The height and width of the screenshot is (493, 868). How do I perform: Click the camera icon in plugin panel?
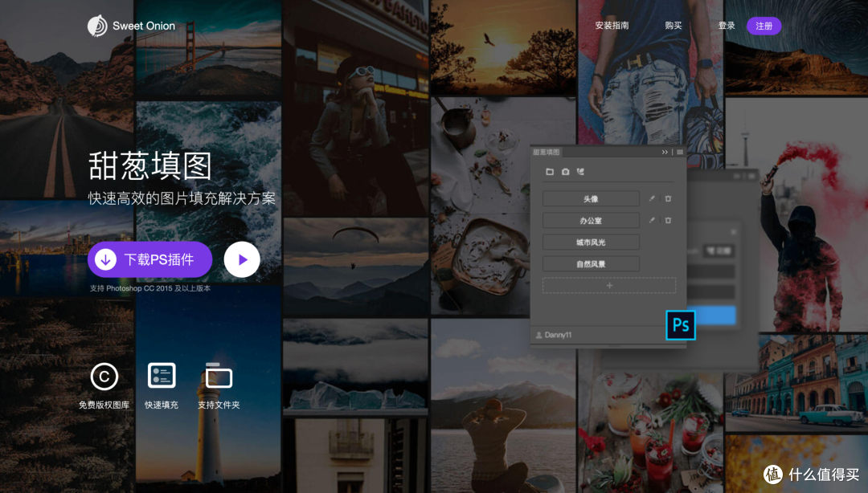click(565, 172)
